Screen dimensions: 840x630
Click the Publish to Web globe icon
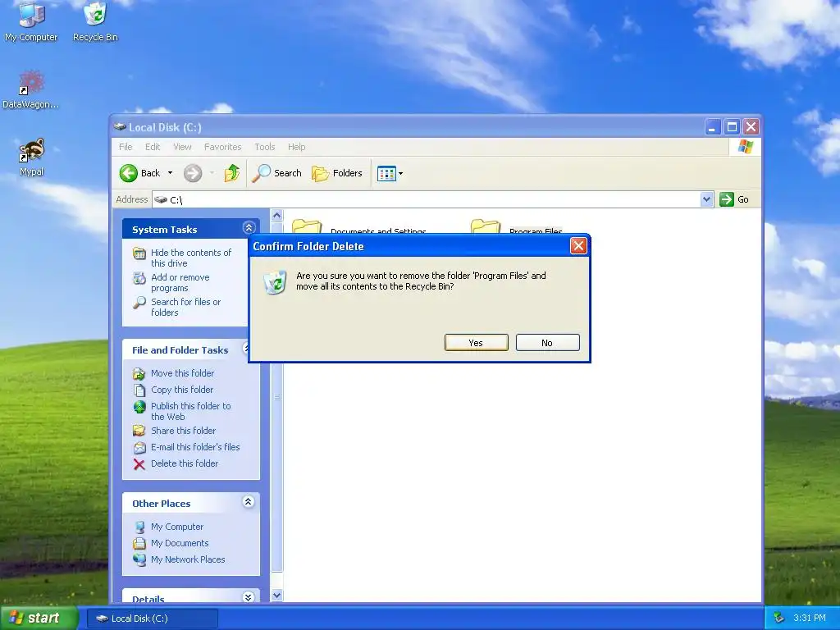(139, 407)
